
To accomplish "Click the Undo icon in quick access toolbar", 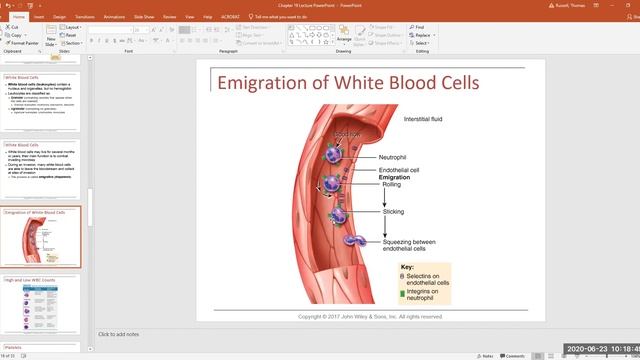I will click(x=8, y=6).
